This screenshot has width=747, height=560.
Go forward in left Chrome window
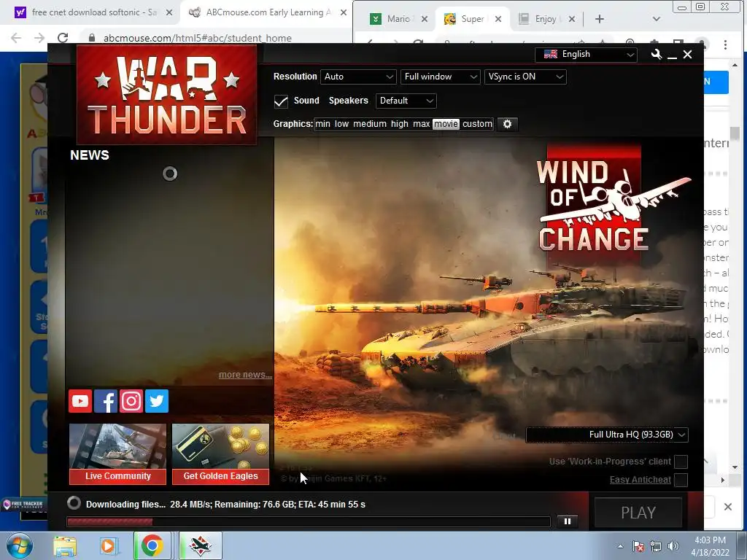point(39,38)
